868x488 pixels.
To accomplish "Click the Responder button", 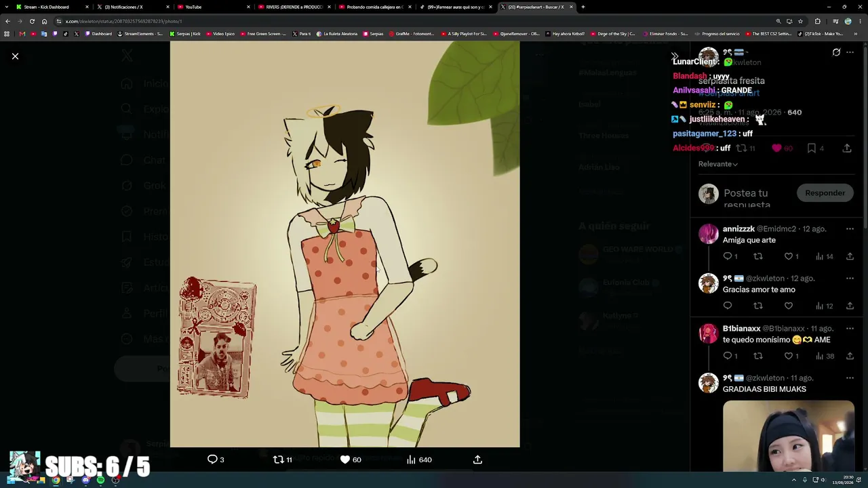I will [825, 193].
